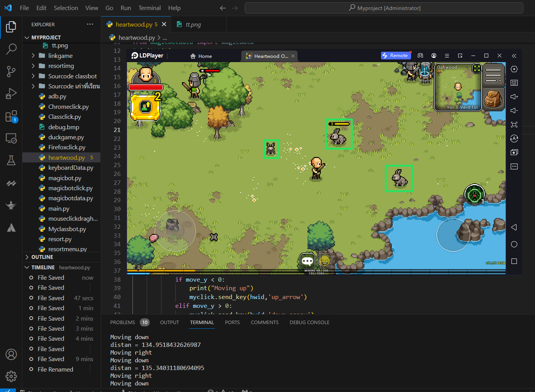Open Extensions view with badge
Image resolution: width=535 pixels, height=392 pixels.
[11, 116]
